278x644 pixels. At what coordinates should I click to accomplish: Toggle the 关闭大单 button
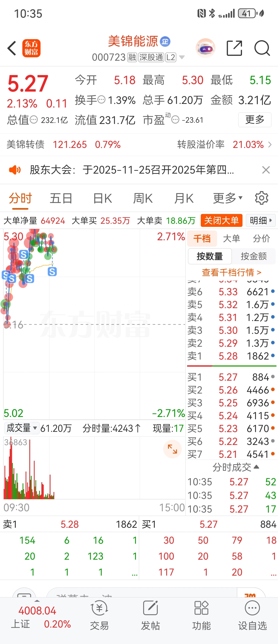click(x=221, y=220)
